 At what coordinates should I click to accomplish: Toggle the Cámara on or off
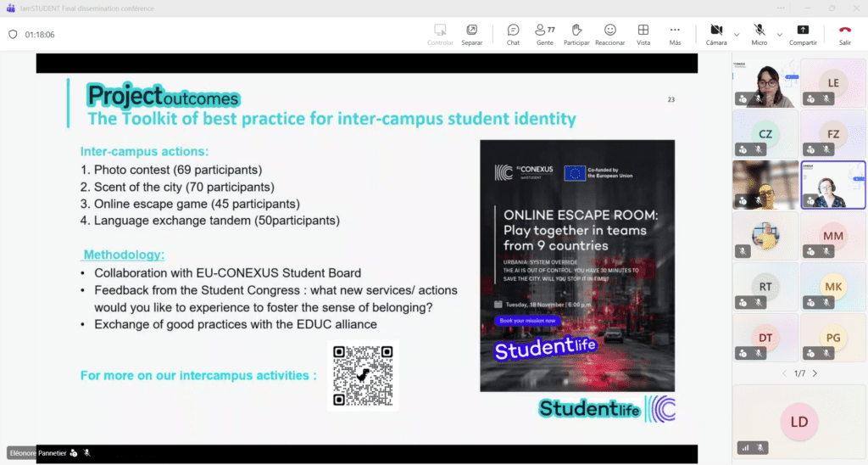[716, 34]
